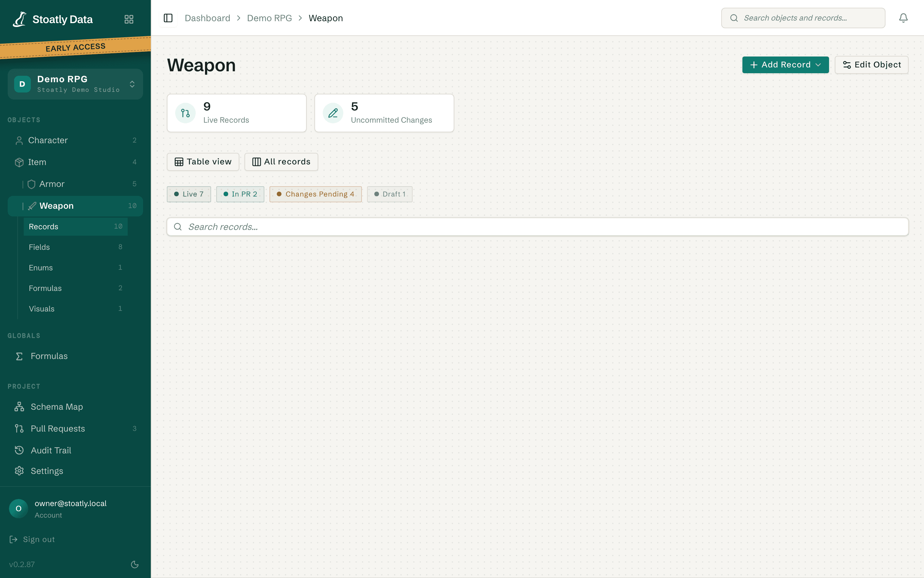
Task: Select Records sub-tab under Weapon
Action: pyautogui.click(x=75, y=227)
